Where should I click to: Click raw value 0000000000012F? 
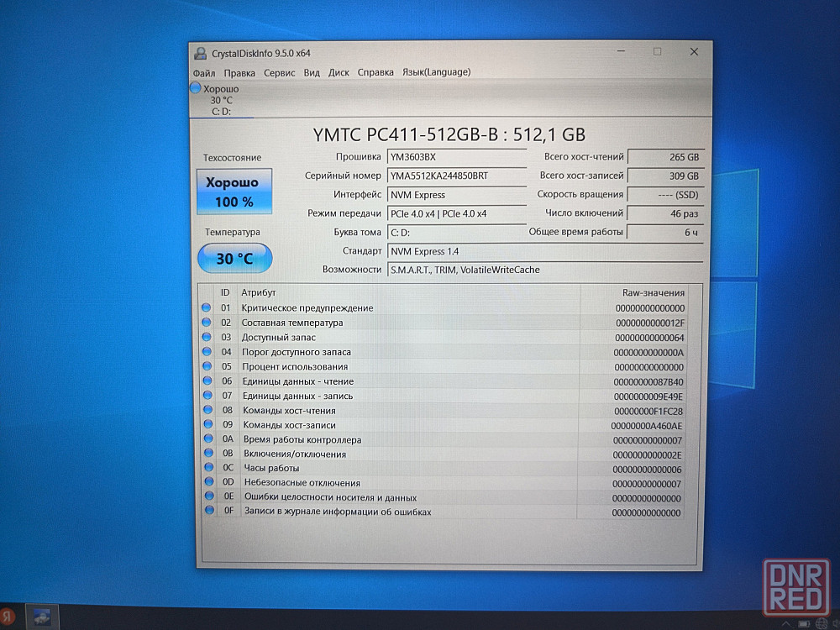tap(650, 323)
